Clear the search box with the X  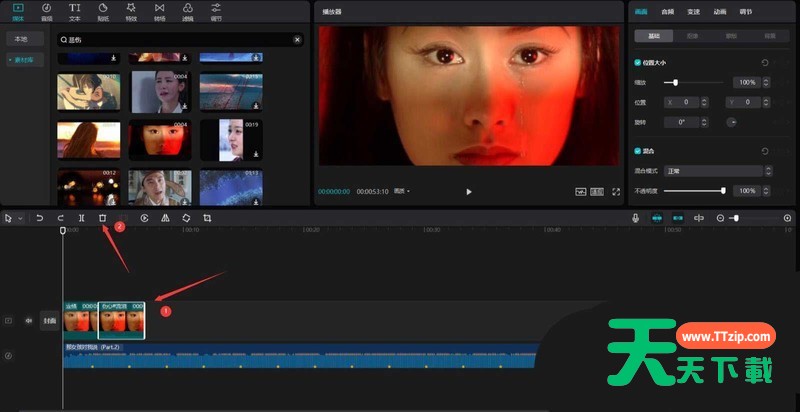(297, 40)
